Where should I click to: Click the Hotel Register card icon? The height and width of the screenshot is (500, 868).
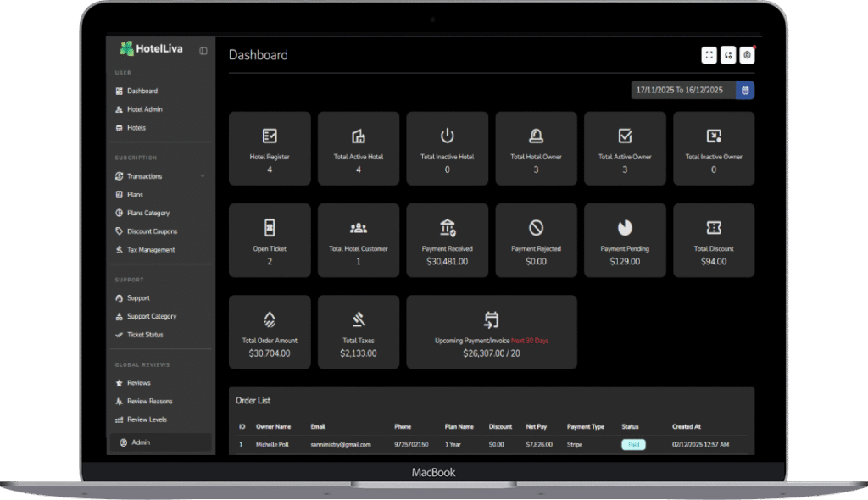point(270,136)
